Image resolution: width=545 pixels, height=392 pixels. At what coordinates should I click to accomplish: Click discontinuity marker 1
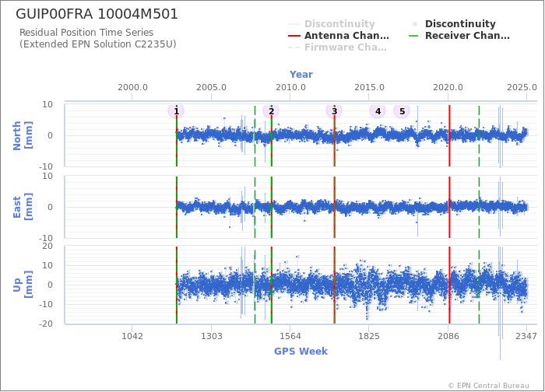pyautogui.click(x=176, y=111)
